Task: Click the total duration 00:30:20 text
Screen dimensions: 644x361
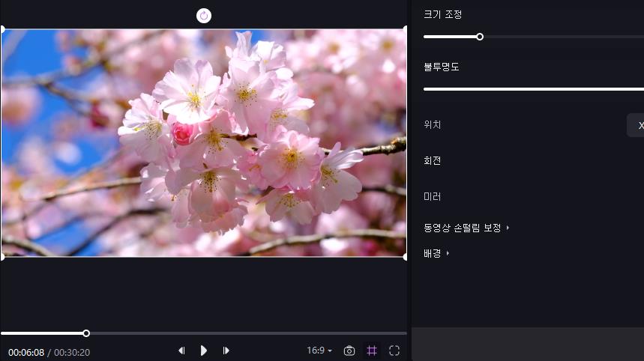Action: pos(72,352)
